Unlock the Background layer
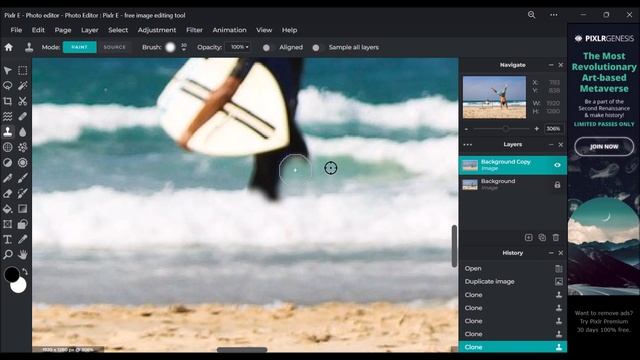This screenshot has width=640, height=360. 557,184
